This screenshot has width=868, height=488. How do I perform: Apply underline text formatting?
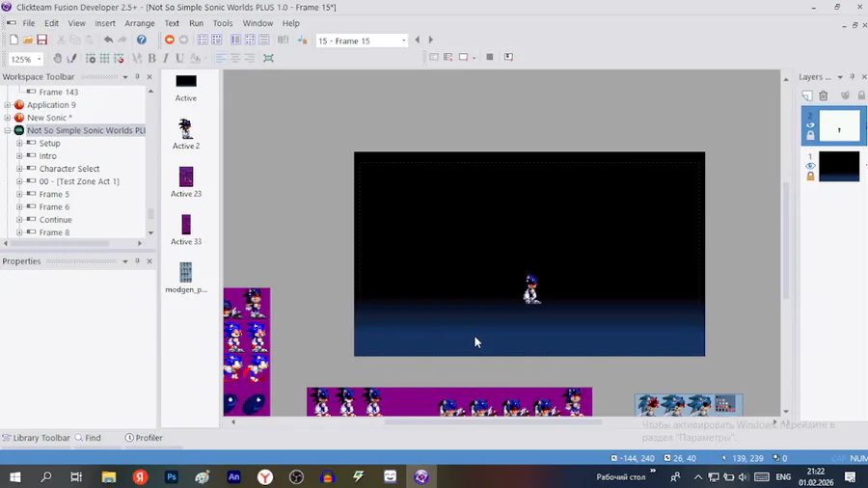click(179, 58)
